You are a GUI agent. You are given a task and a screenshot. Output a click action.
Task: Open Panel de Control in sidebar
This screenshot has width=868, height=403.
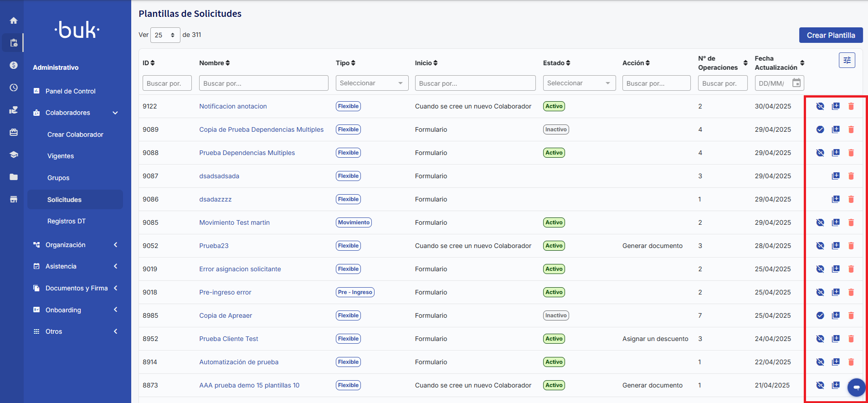coord(70,91)
